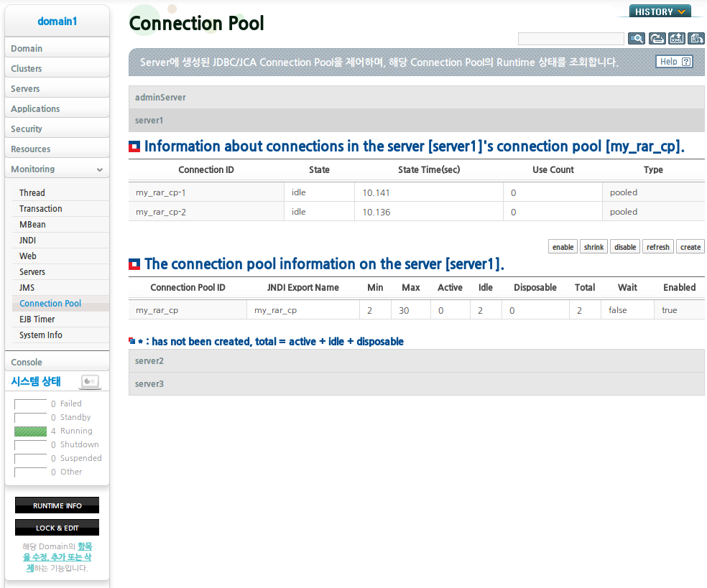Click the my_rar_cp-2 connection ID cell
The image size is (707, 588).
tap(206, 212)
